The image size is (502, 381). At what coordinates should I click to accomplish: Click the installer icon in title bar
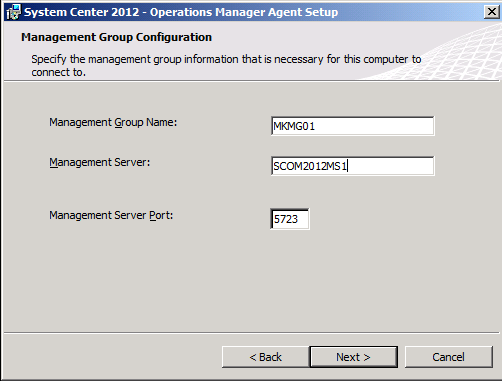[x=13, y=12]
